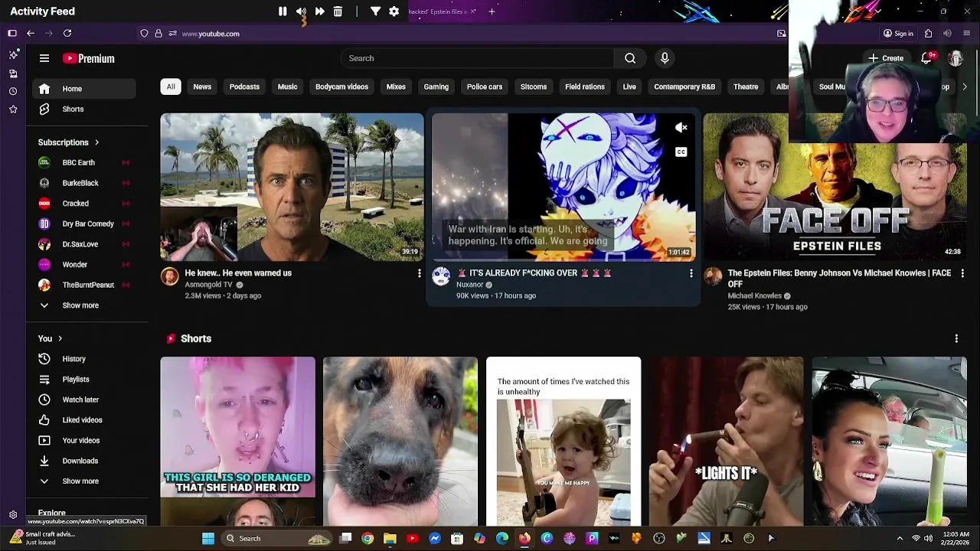980x551 pixels.
Task: Open the Mel Gibson video thumbnail
Action: pyautogui.click(x=292, y=187)
